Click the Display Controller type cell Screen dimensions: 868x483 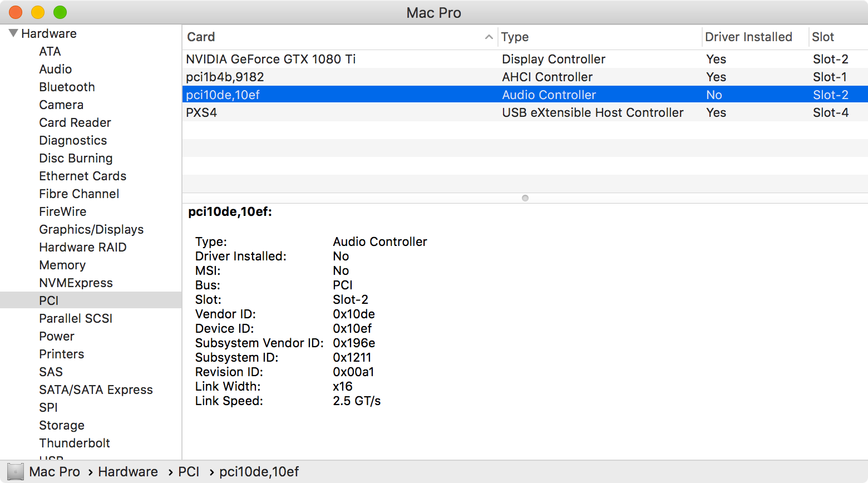[554, 59]
